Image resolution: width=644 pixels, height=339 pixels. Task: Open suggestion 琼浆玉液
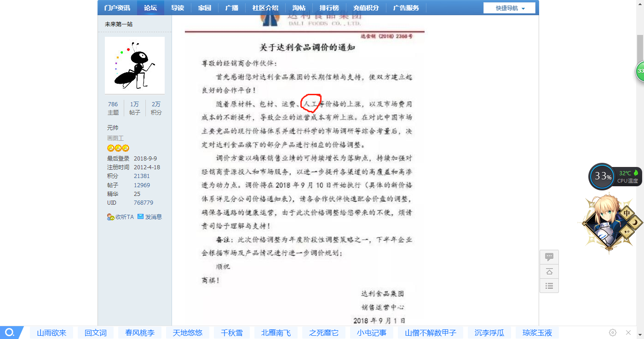pos(537,333)
